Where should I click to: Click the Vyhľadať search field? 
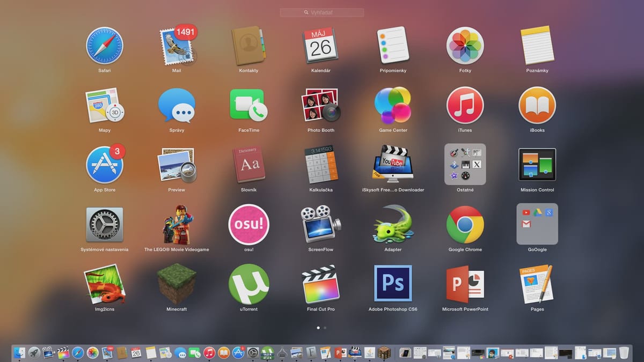(322, 12)
